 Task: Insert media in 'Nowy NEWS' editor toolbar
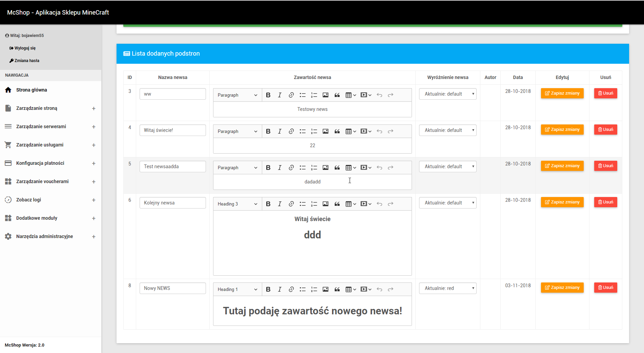[366, 289]
